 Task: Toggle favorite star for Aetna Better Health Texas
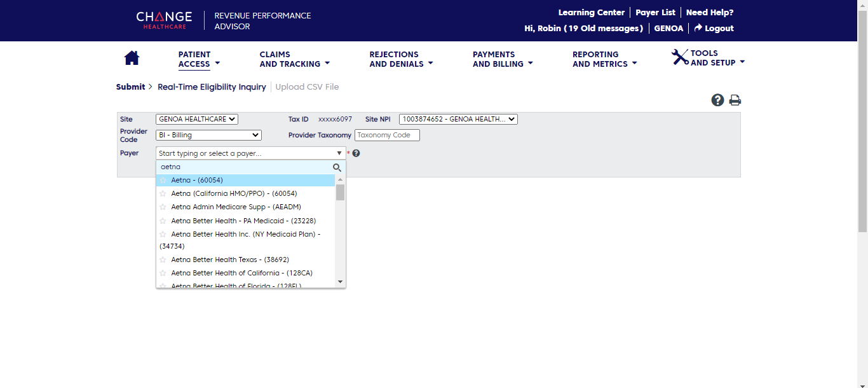point(163,260)
